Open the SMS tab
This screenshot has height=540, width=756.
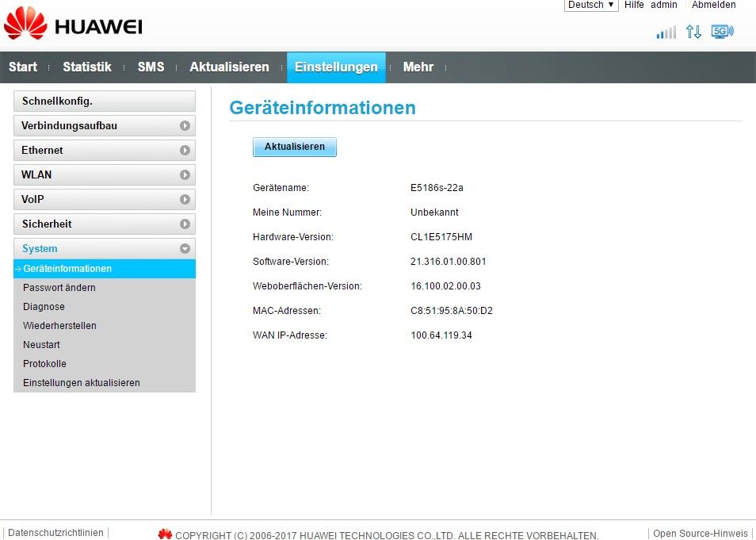[x=151, y=67]
